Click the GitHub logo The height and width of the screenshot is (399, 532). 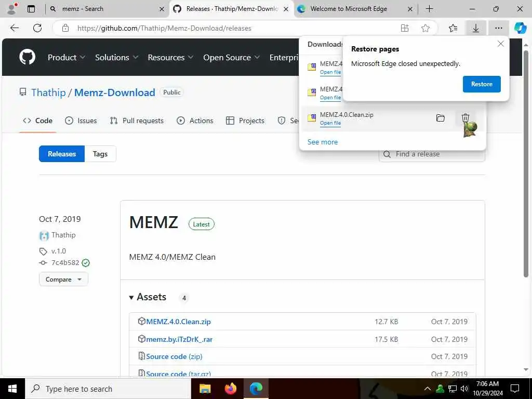(28, 57)
